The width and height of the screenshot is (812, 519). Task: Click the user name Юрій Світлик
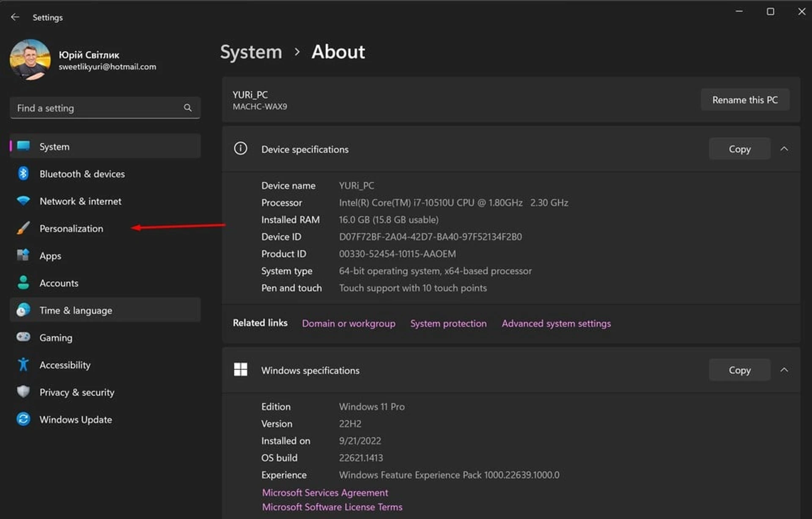click(89, 55)
